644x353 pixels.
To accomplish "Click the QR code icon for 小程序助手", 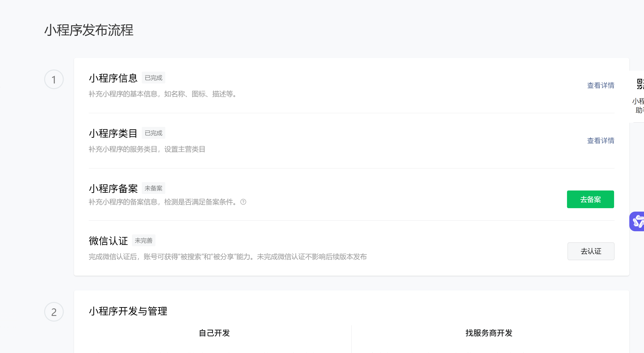I will click(x=640, y=84).
